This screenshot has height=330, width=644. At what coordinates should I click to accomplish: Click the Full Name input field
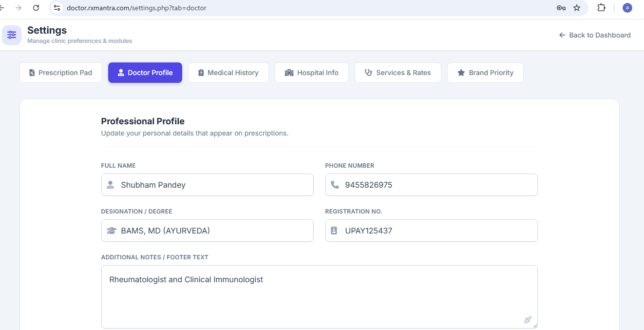(214, 185)
